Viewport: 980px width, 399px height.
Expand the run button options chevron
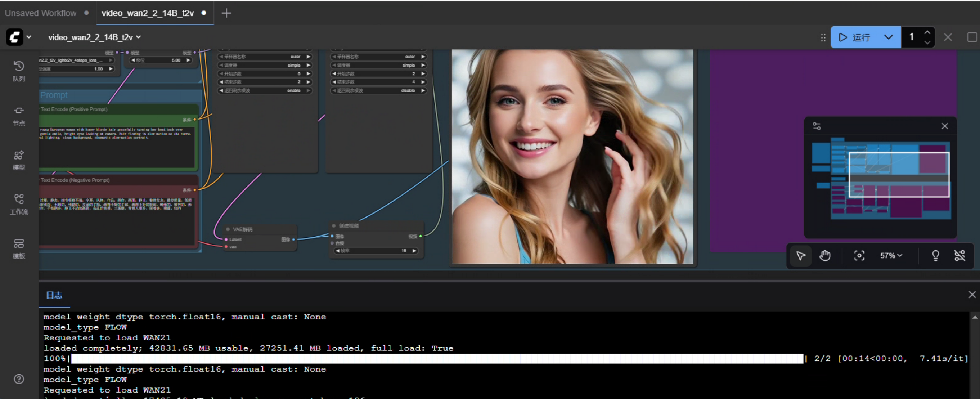[x=888, y=37]
